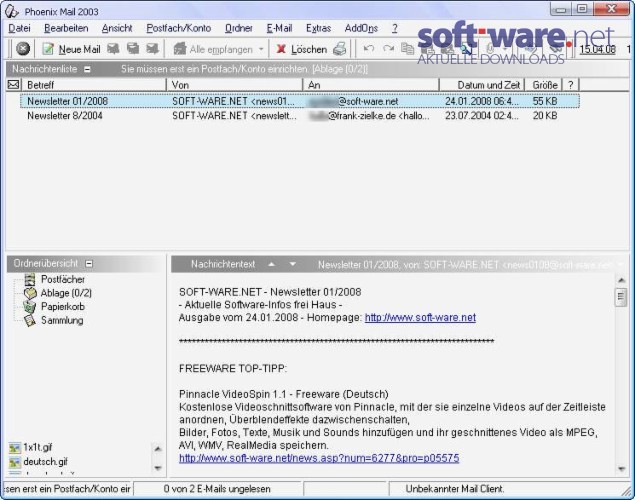Viewport: 635px width, 500px height.
Task: Open the Postfach/Konto menu
Action: click(179, 28)
